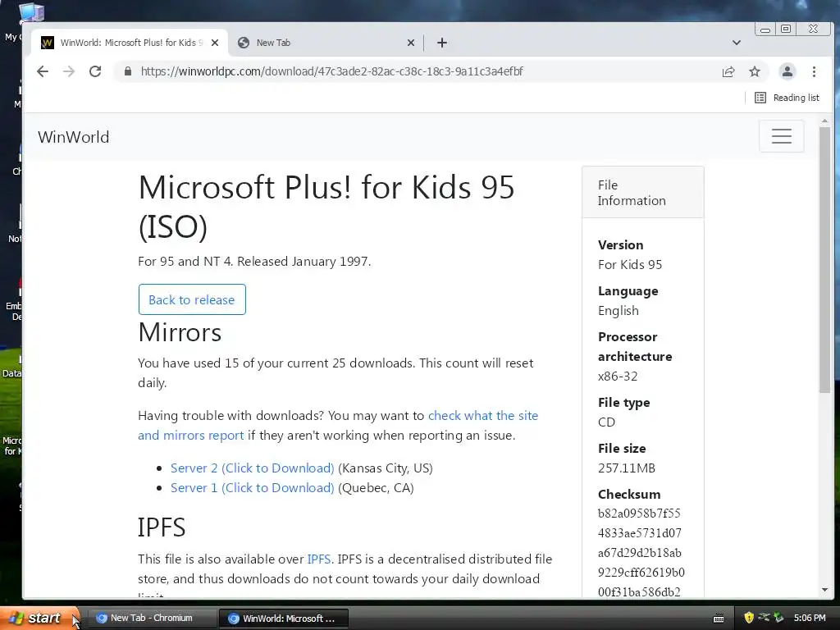Screen dimensions: 840x630
Task: Open check what the site and mirrors report link
Action: tap(338, 426)
